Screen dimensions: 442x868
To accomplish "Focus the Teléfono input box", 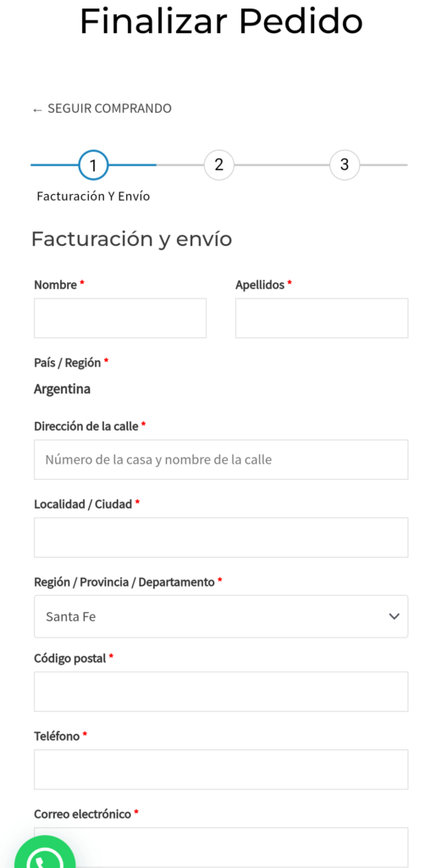I will click(x=221, y=770).
